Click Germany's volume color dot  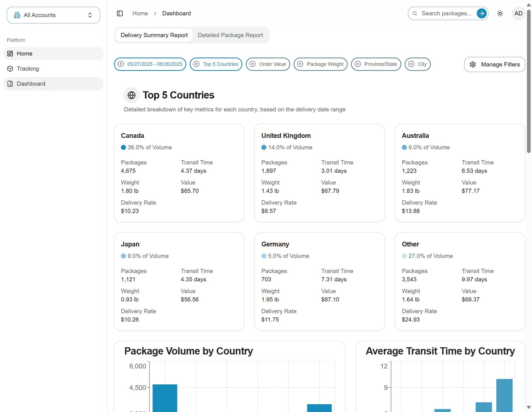point(264,256)
